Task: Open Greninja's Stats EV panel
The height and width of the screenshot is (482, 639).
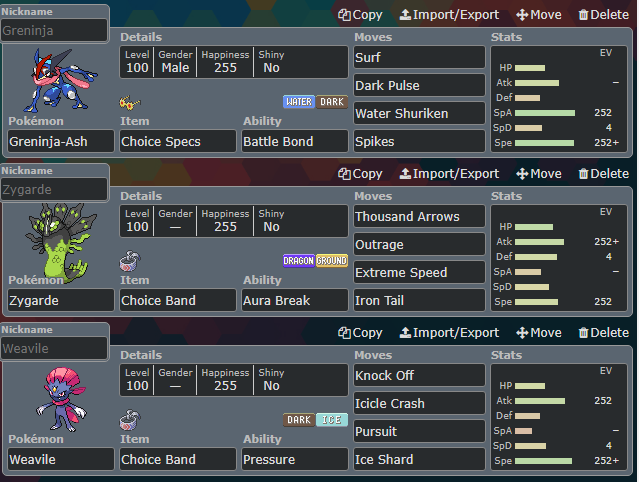Action: [x=559, y=99]
